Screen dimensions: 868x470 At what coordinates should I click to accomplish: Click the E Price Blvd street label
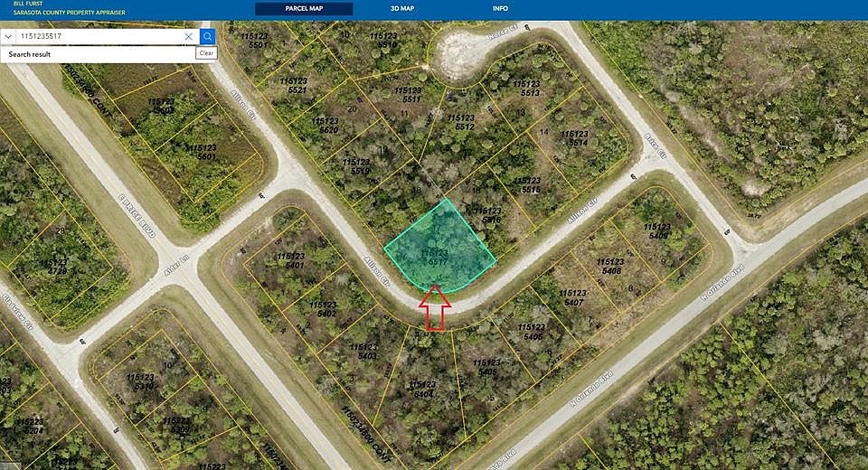(x=137, y=216)
